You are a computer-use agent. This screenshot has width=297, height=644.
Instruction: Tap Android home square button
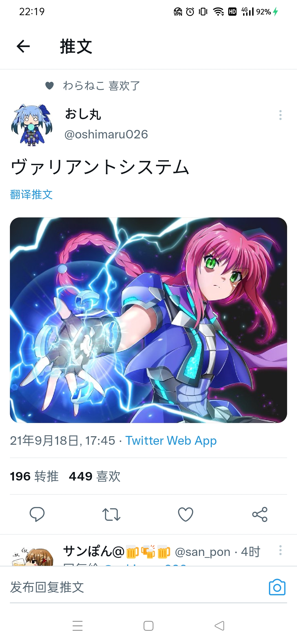148,626
